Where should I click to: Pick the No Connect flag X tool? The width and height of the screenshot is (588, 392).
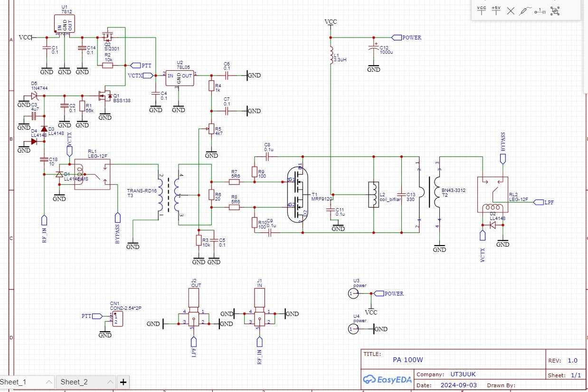511,10
